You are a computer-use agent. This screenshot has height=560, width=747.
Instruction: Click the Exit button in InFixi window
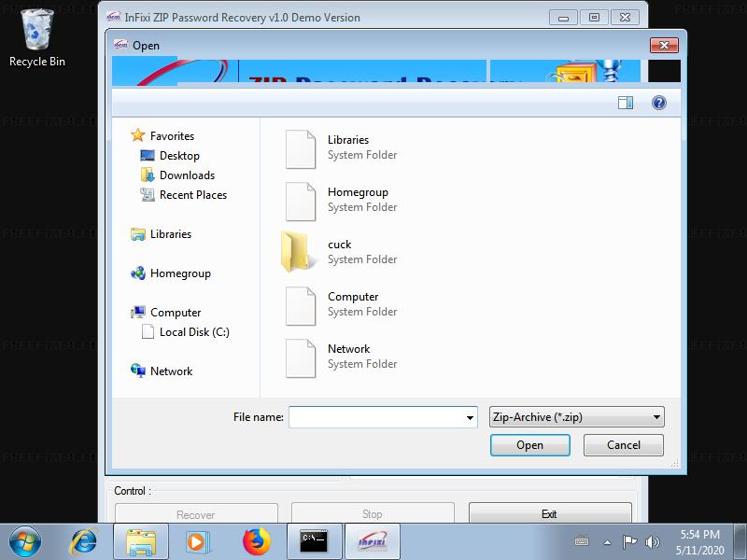pyautogui.click(x=550, y=514)
